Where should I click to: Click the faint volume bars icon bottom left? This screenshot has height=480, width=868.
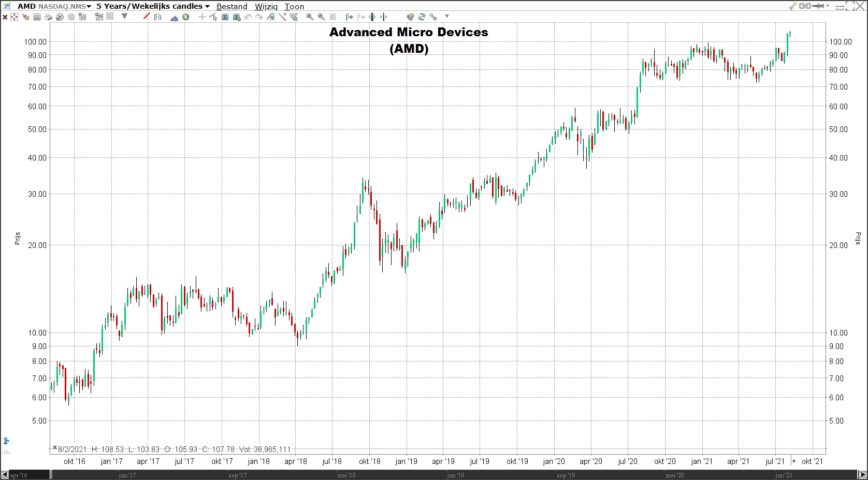(x=6, y=452)
